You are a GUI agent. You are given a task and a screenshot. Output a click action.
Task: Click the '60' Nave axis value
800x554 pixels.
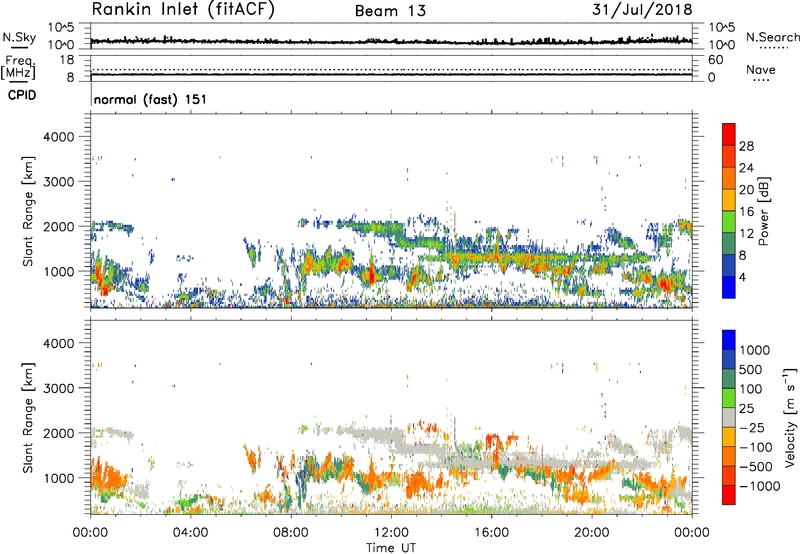[716, 60]
